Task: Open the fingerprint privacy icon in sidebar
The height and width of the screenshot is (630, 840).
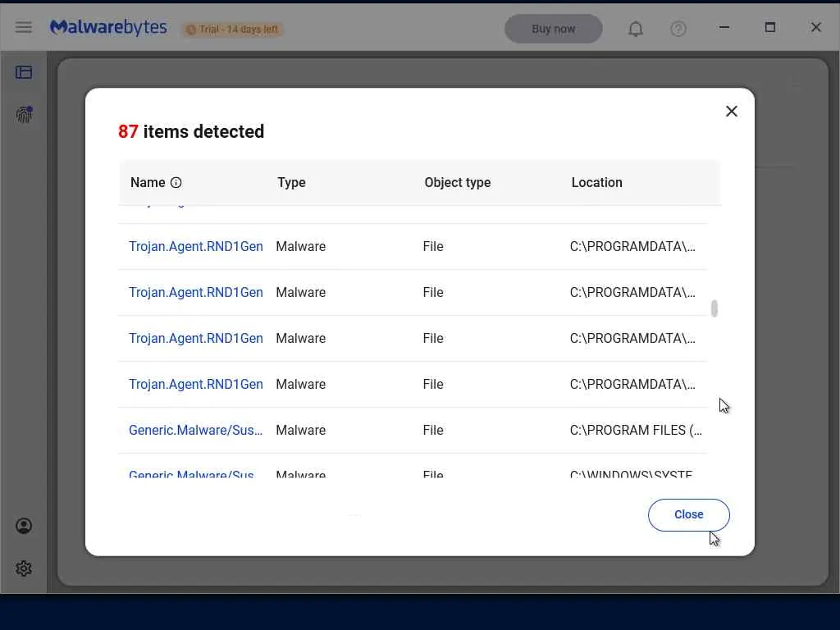Action: (24, 115)
